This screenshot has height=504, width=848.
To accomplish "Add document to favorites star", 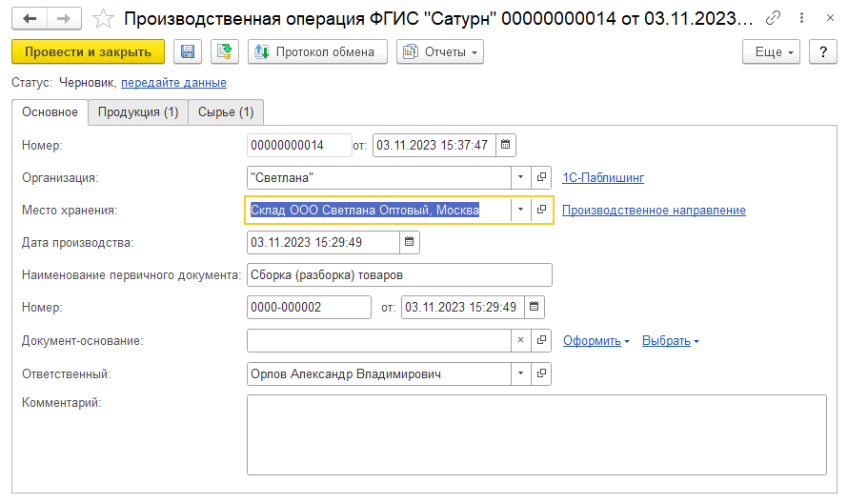I will (x=104, y=18).
